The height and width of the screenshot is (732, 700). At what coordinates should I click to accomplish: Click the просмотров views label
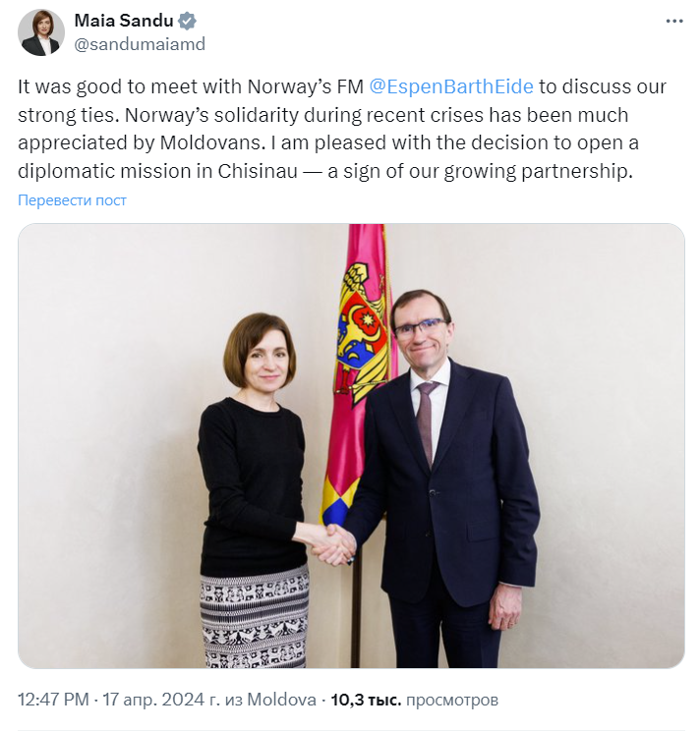pos(452,701)
